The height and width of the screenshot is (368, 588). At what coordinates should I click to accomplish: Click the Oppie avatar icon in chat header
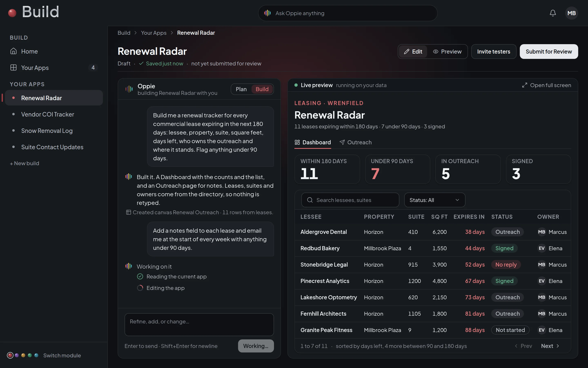coord(129,89)
